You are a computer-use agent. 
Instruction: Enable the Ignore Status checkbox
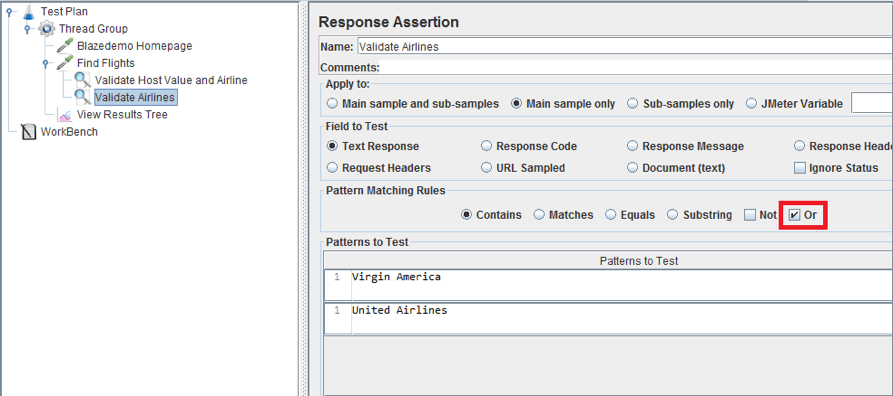pyautogui.click(x=800, y=168)
